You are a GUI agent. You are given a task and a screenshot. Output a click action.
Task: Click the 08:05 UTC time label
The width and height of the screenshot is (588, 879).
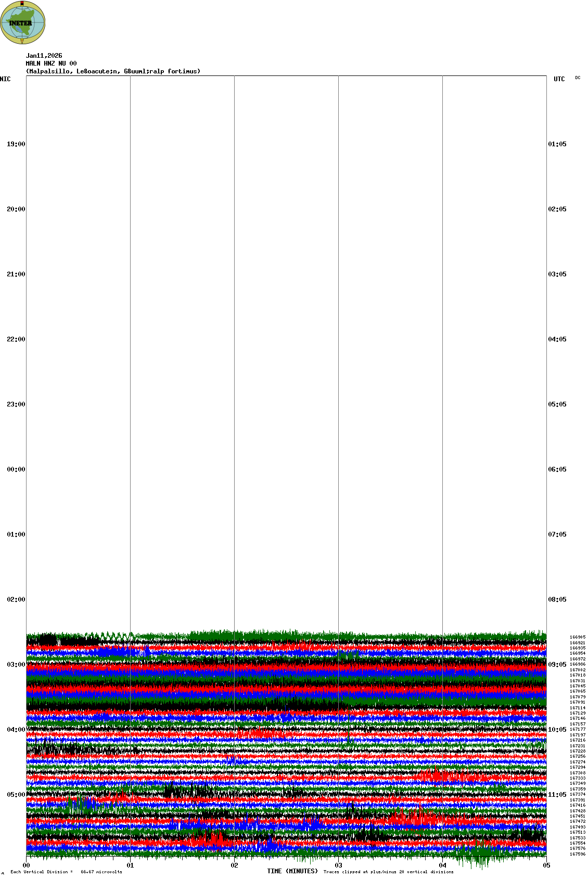557,600
